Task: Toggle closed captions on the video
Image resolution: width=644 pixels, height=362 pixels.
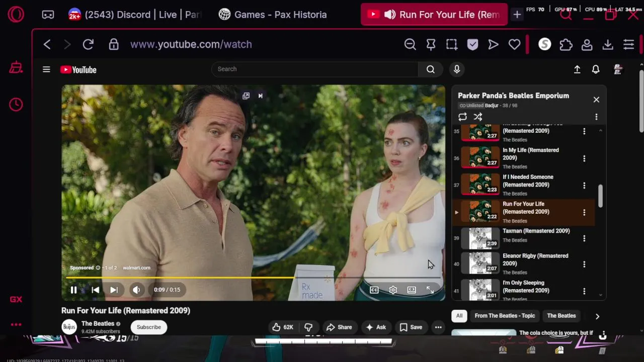Action: 374,290
